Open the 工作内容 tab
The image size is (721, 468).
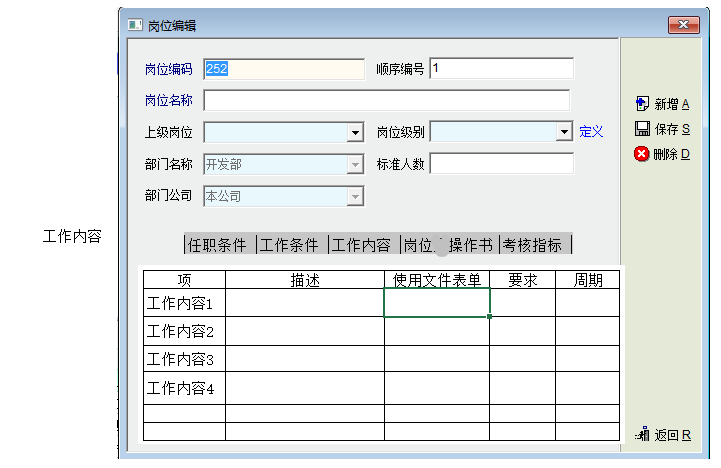tap(362, 245)
